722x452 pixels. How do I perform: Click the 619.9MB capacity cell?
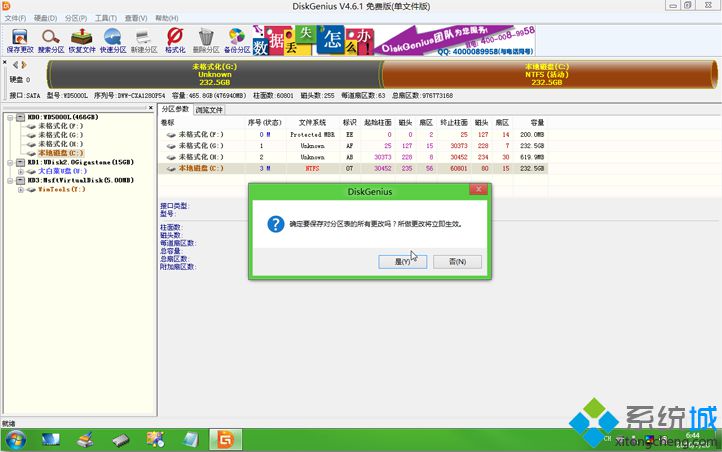(x=532, y=157)
